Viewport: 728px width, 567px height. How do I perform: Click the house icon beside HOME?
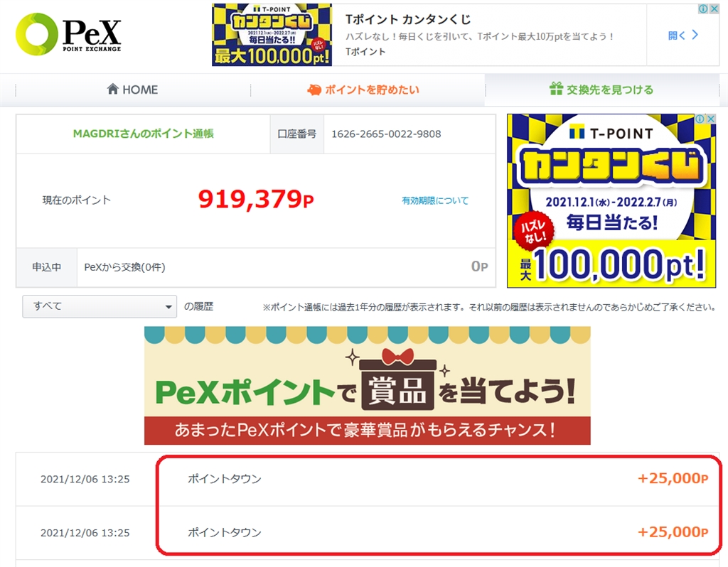coord(113,89)
